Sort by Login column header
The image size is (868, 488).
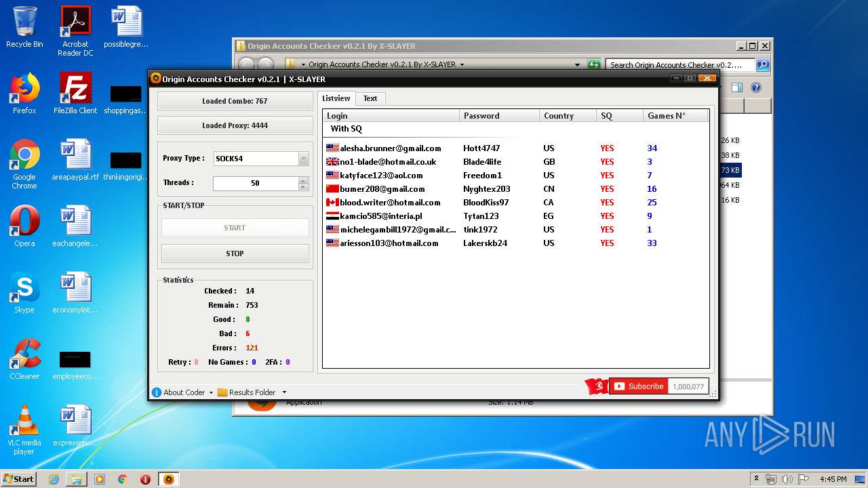[x=391, y=116]
